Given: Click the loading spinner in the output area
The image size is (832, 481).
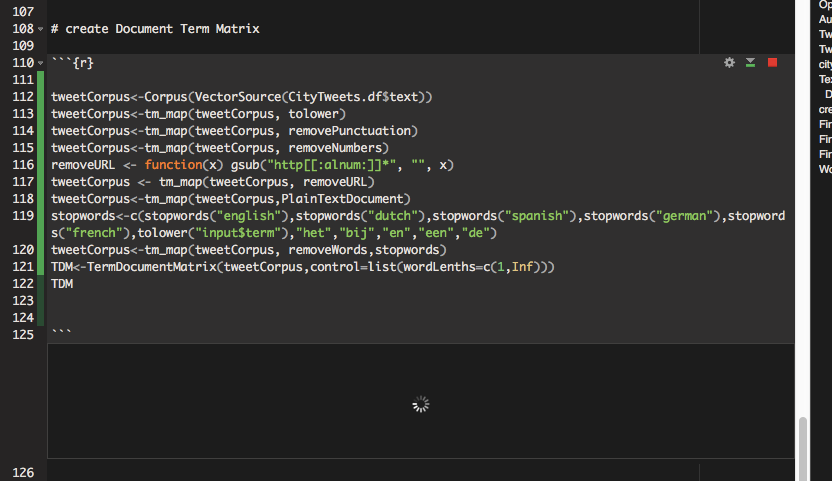Looking at the screenshot, I should (x=421, y=405).
